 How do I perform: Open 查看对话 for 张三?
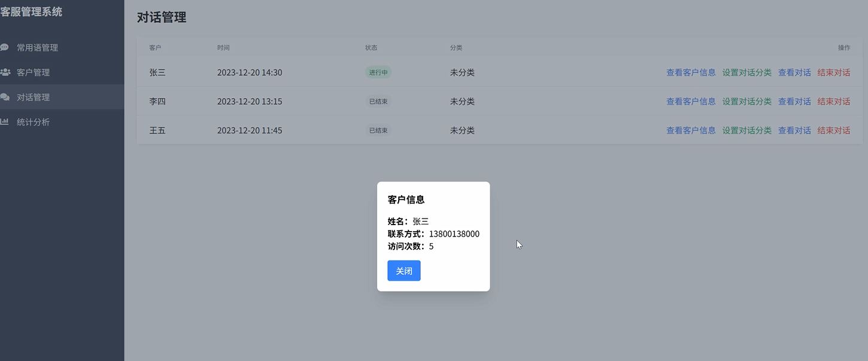[794, 72]
